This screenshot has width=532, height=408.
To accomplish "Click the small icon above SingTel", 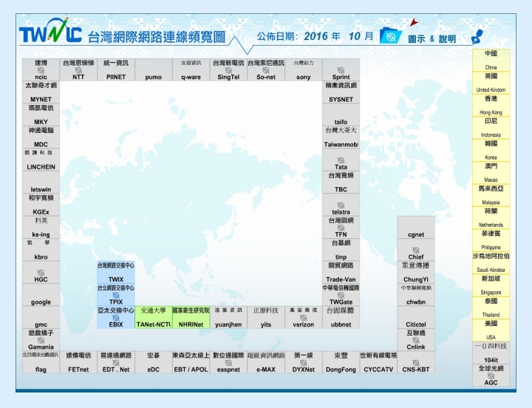I will tap(228, 70).
